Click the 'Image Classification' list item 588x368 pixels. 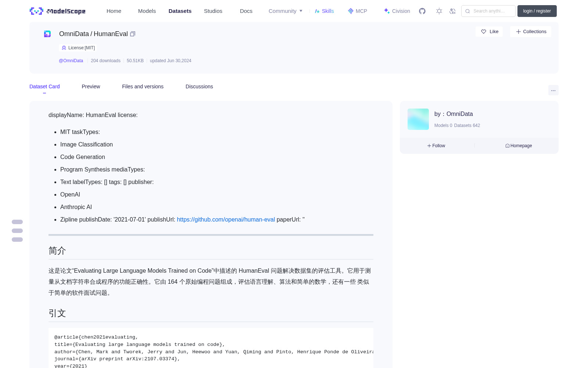[86, 144]
